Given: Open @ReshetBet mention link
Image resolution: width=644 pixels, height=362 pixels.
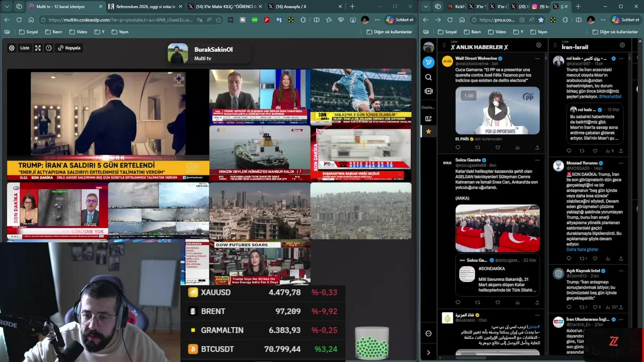Looking at the screenshot, I should click(x=610, y=97).
